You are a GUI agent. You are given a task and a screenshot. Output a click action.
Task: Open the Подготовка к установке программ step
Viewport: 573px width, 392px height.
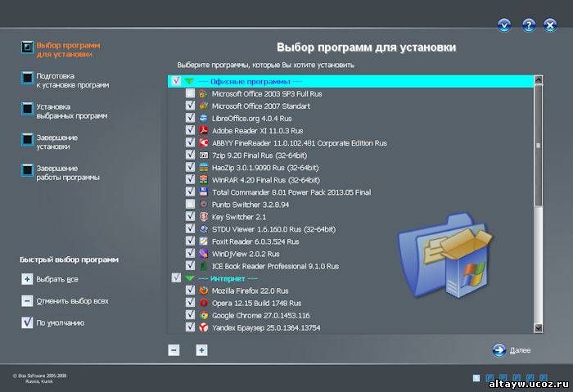click(x=65, y=80)
